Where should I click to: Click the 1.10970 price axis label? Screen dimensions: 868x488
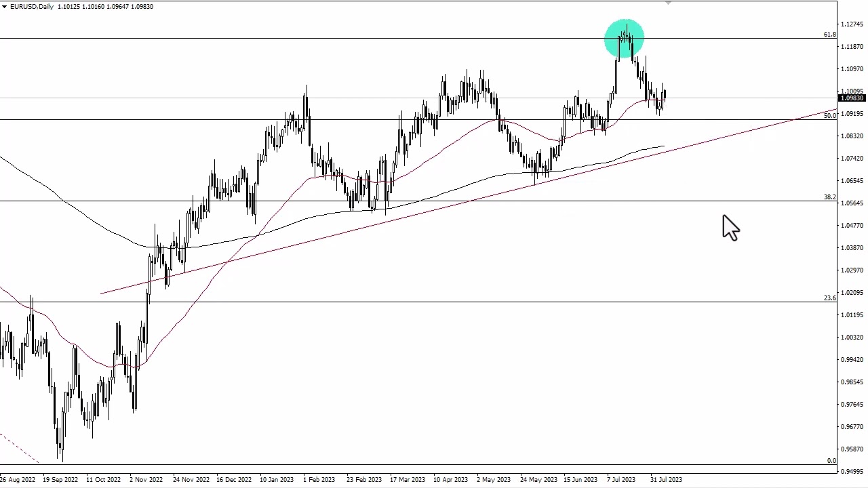(852, 69)
